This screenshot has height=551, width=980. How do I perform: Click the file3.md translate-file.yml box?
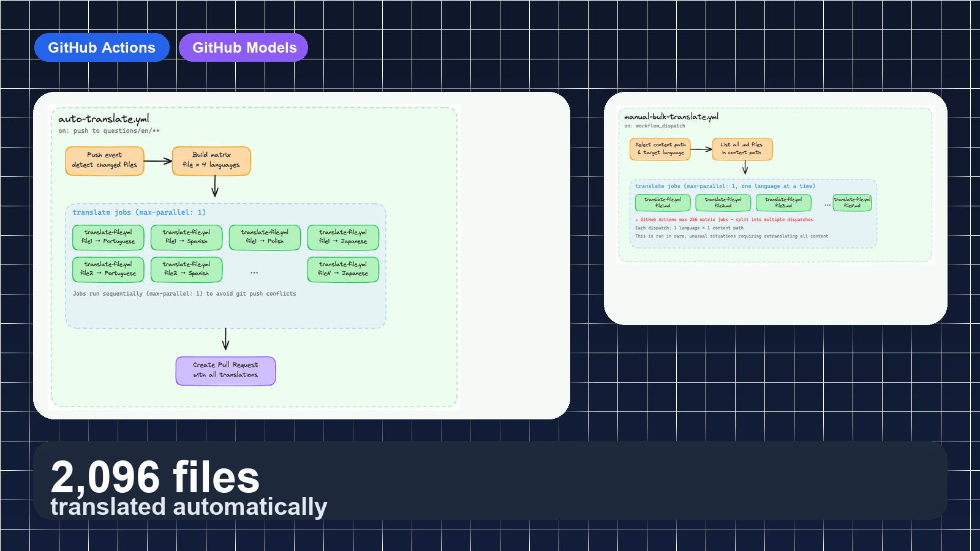(783, 203)
